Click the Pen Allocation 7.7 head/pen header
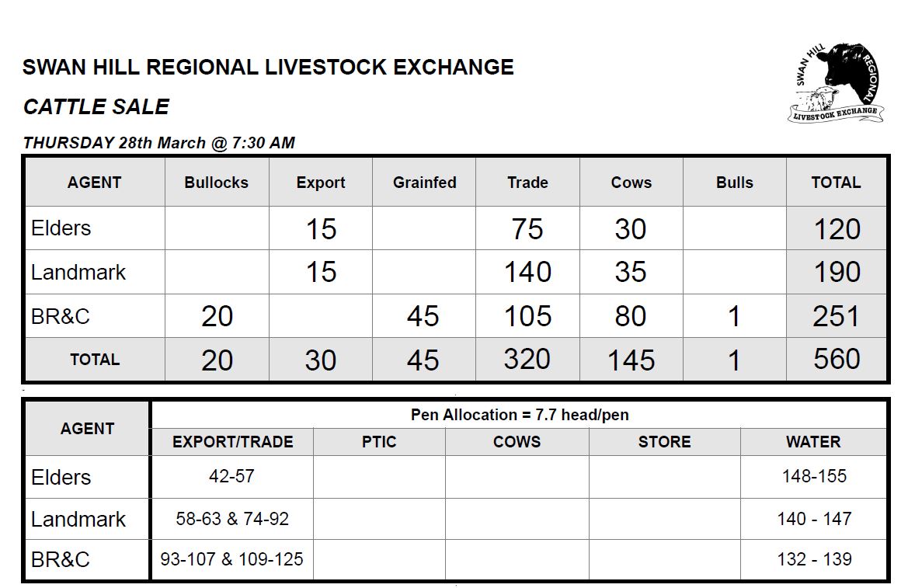Viewport: 915px width, 588px height. point(520,415)
